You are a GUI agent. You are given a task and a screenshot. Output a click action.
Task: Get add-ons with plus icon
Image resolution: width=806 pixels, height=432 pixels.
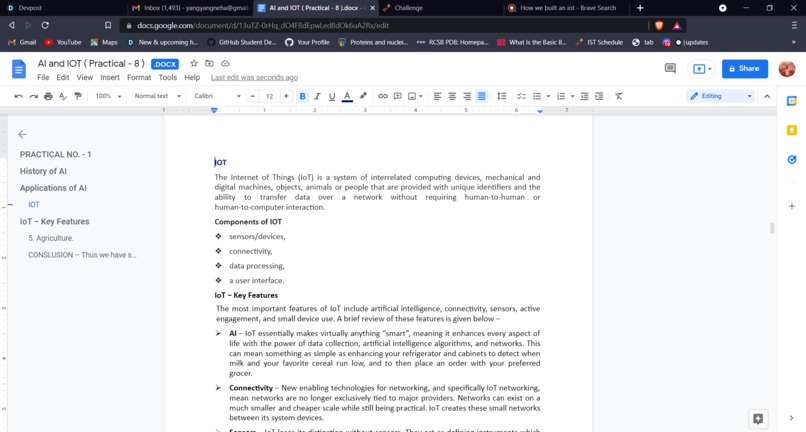[x=792, y=206]
